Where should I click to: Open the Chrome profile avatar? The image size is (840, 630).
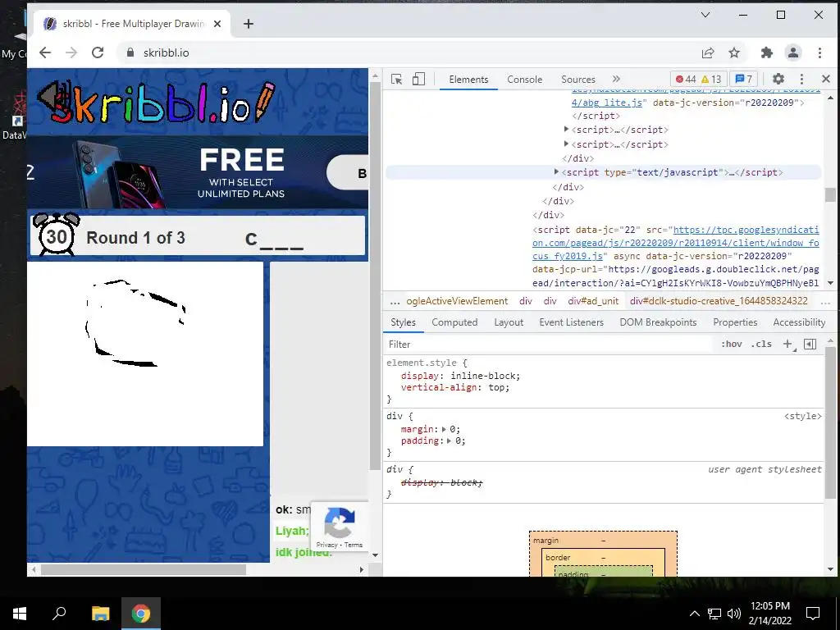(x=793, y=52)
